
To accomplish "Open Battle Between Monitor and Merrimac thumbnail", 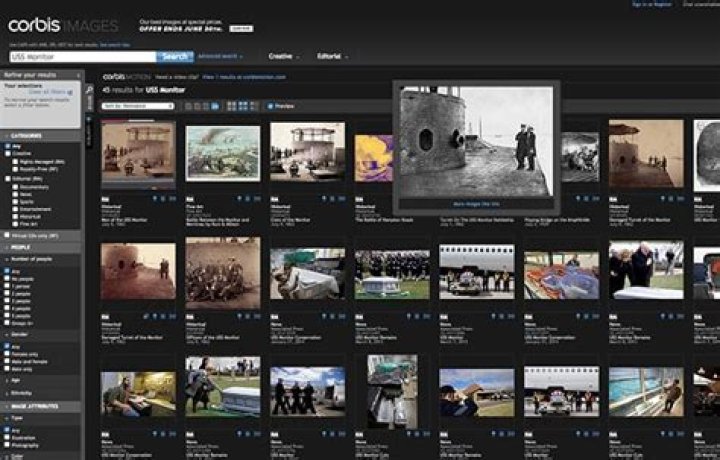I will [223, 154].
